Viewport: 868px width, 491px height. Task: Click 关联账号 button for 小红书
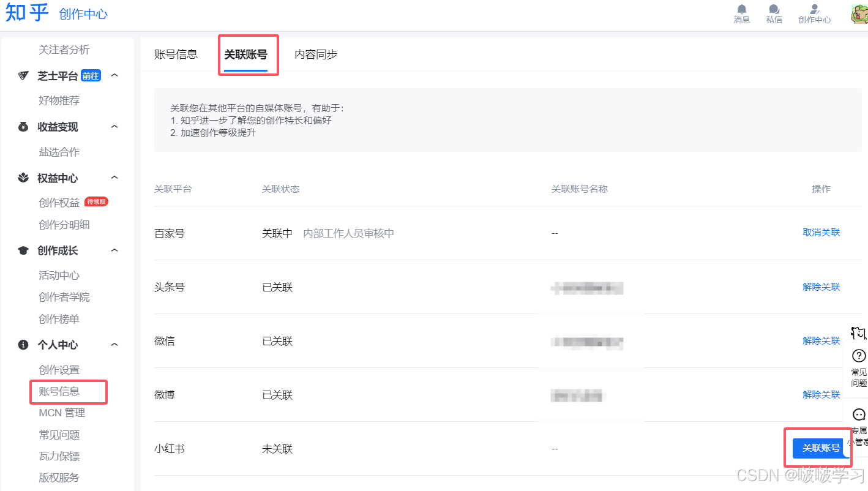pos(821,448)
